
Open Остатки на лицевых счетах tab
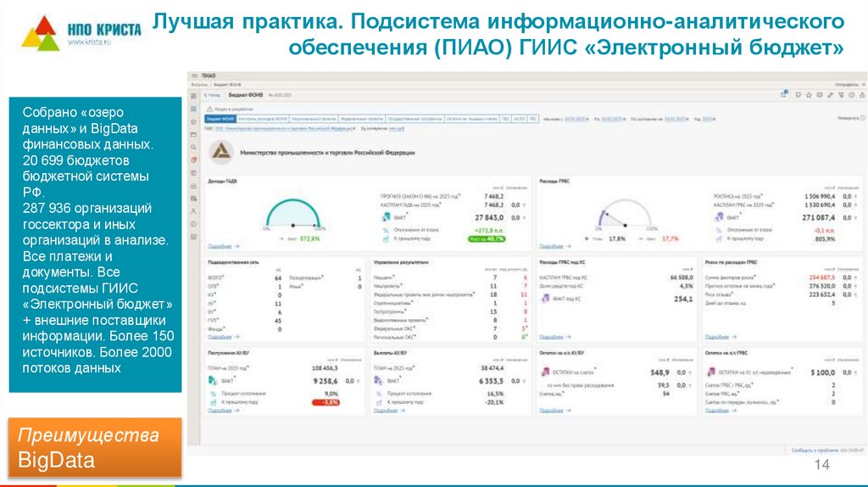tap(471, 119)
